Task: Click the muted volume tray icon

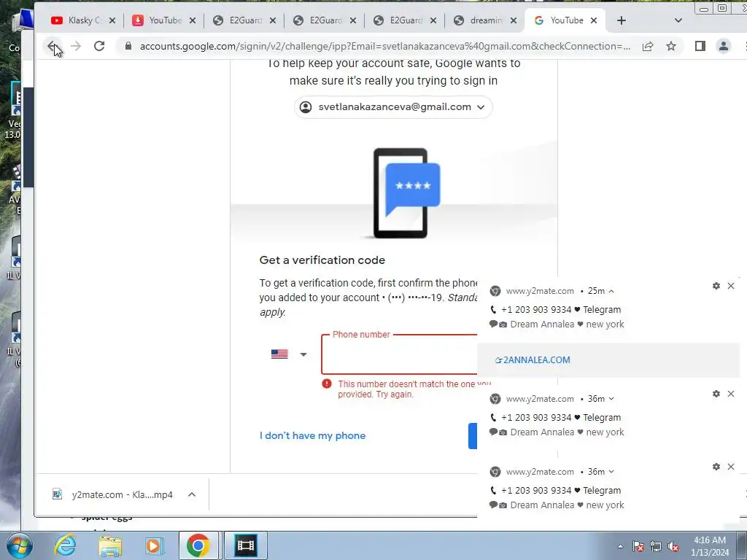Action: (x=673, y=547)
